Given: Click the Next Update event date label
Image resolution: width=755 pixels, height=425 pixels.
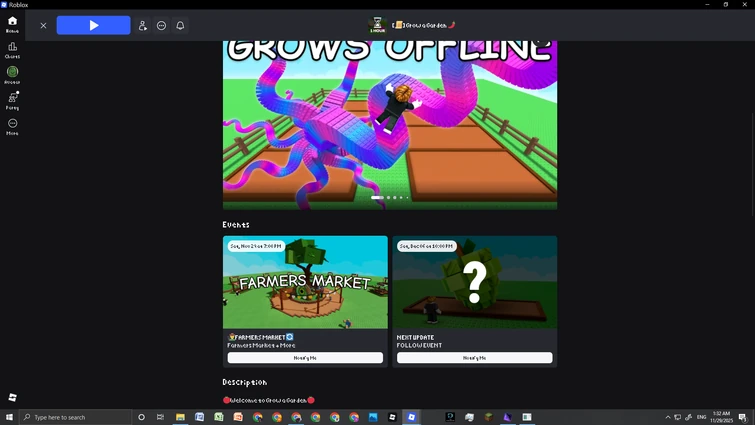Looking at the screenshot, I should point(426,246).
